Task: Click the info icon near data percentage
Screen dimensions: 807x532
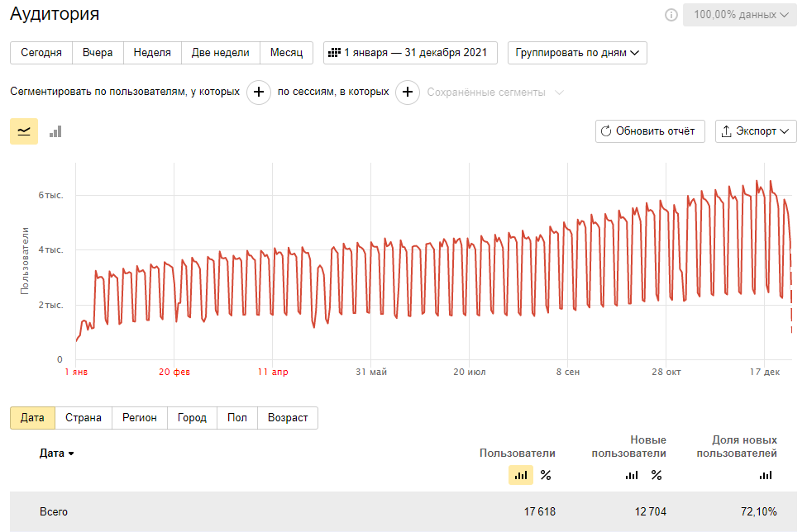Action: [671, 15]
